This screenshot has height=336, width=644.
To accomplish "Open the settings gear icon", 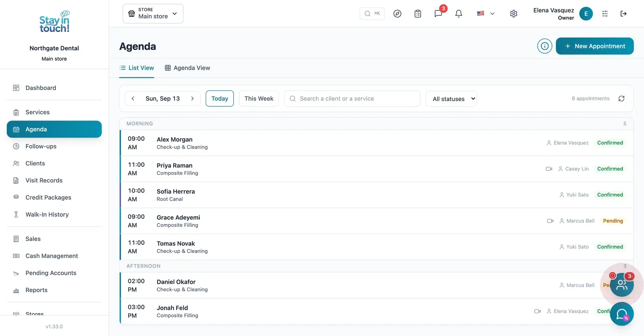I will (514, 14).
